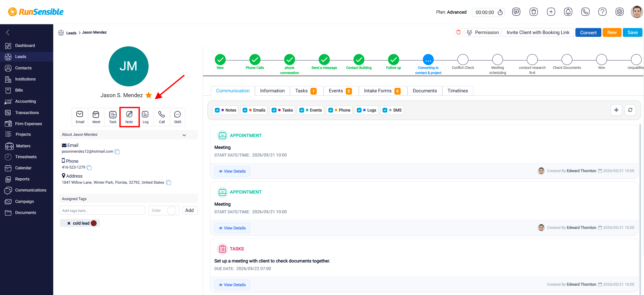This screenshot has height=295, width=644.
Task: Toggle the favorite star next to Jason S. Mendez
Action: tap(149, 95)
